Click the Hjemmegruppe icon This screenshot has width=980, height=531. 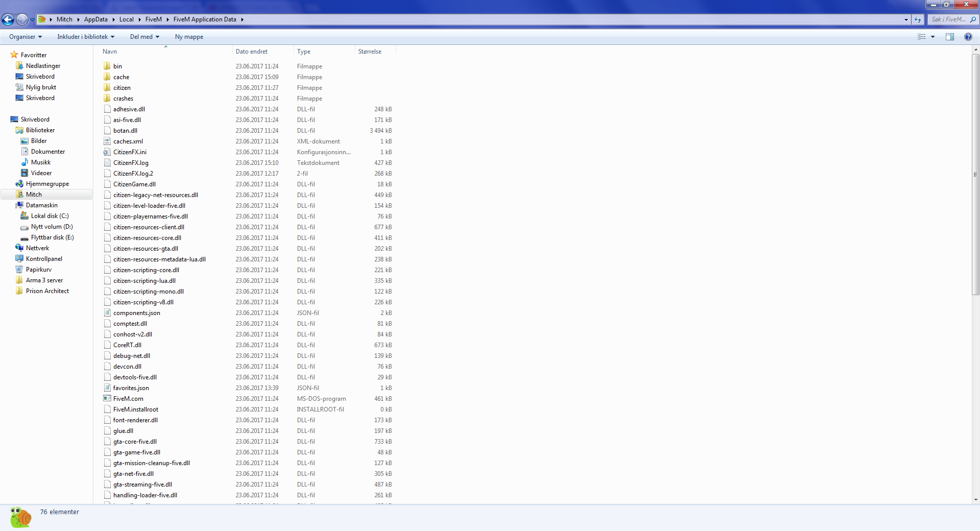tap(19, 183)
